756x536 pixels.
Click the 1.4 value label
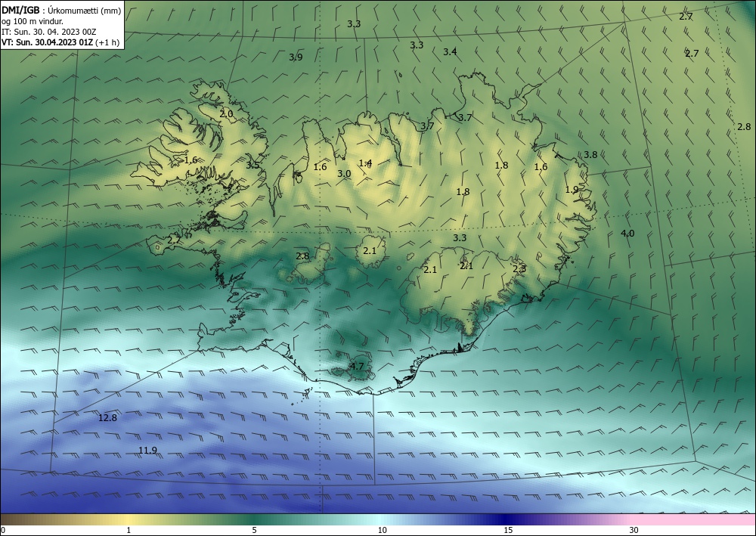point(365,163)
